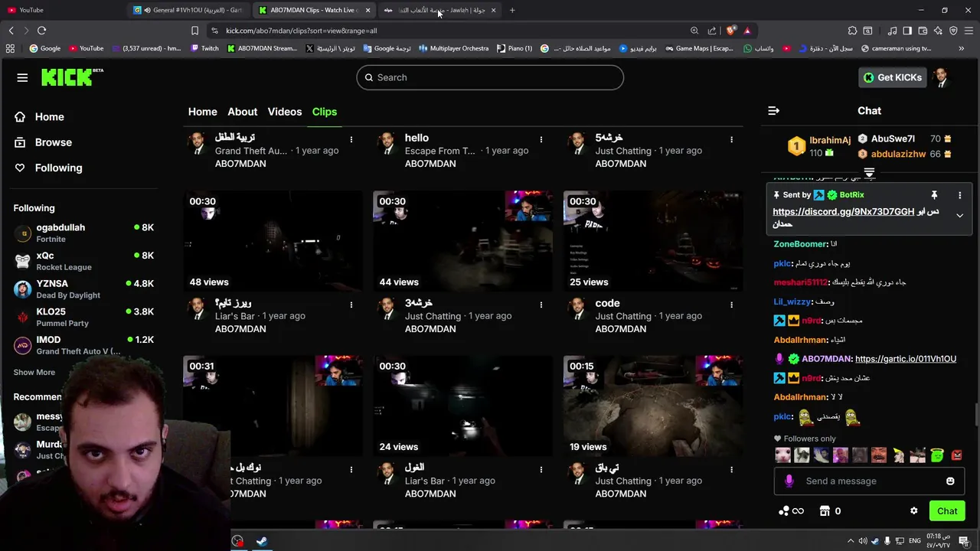Switch to the YouTube browser tab
The height and width of the screenshot is (551, 980).
31,10
